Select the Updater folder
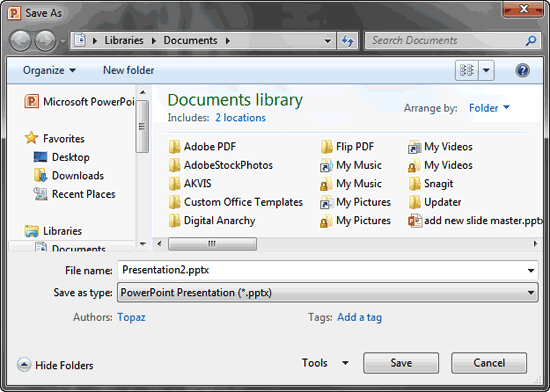The width and height of the screenshot is (550, 392). pyautogui.click(x=435, y=202)
